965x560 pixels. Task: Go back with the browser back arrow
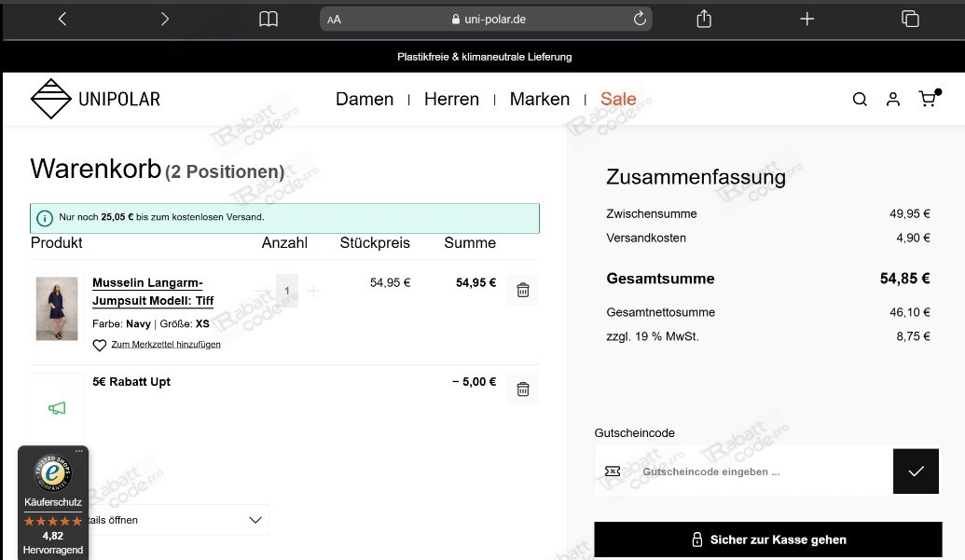coord(62,19)
